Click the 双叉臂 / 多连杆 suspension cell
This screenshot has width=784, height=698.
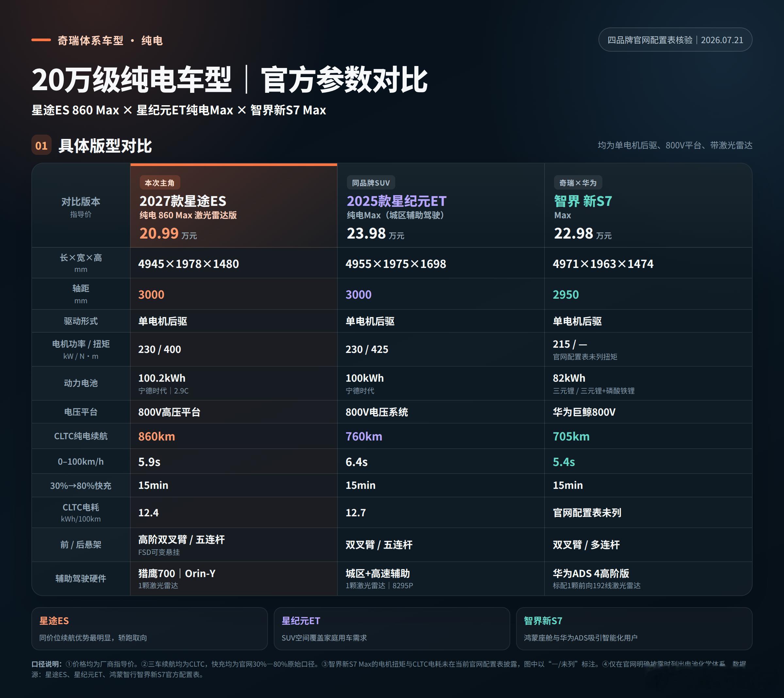pyautogui.click(x=586, y=544)
